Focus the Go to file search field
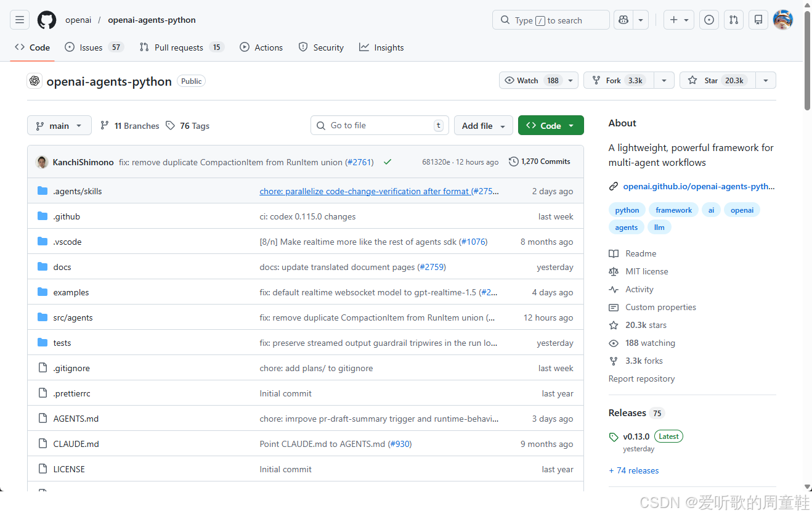The height and width of the screenshot is (516, 812). (380, 125)
